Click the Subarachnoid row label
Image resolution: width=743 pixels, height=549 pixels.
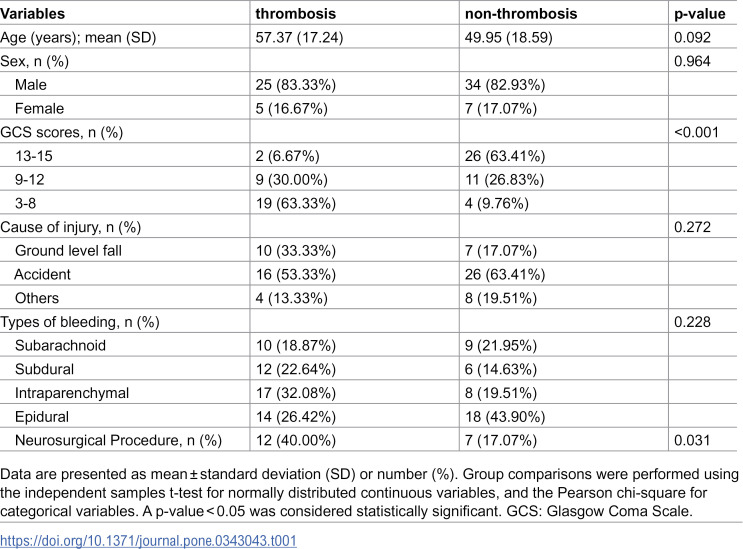[60, 345]
